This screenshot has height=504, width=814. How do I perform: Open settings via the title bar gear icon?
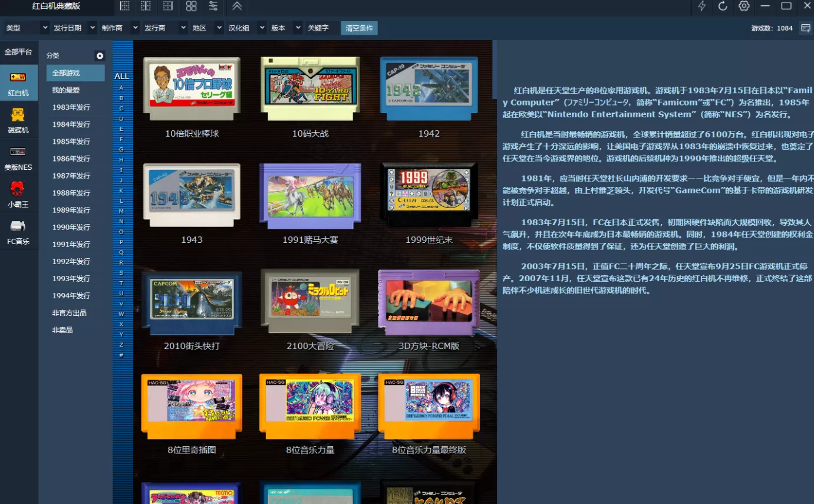pyautogui.click(x=744, y=6)
